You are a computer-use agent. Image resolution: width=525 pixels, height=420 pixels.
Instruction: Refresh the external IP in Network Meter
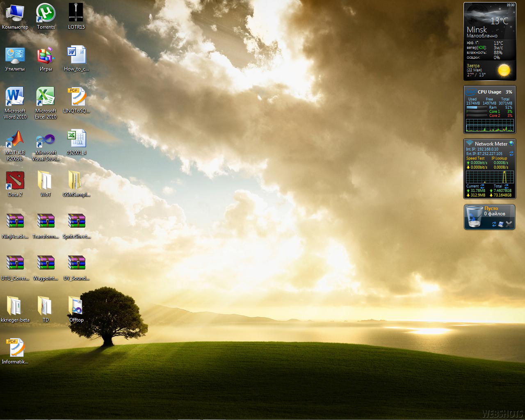point(511,154)
